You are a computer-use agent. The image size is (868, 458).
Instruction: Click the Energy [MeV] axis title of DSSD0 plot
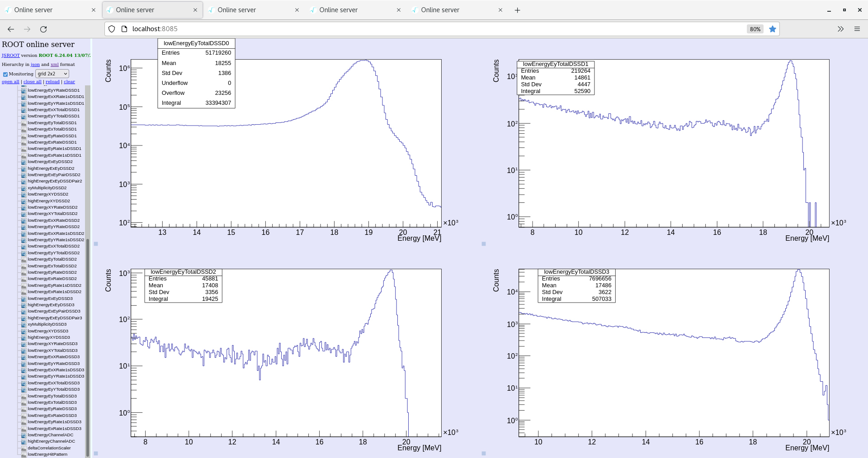click(419, 238)
